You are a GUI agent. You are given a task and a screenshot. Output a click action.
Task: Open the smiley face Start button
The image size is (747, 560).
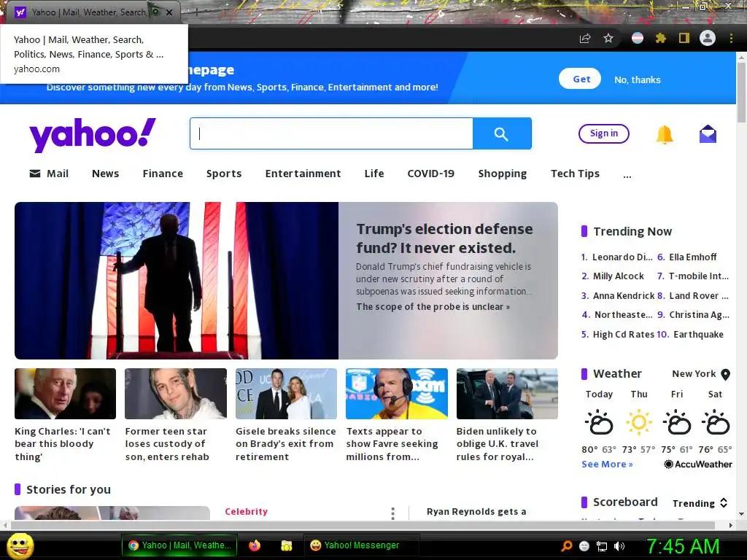[20, 545]
